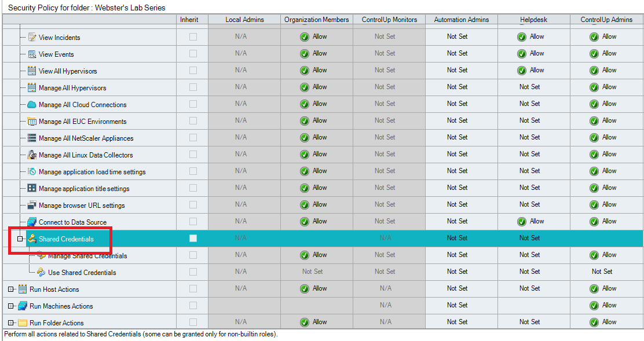
Task: Click the View Incidents row icon
Action: tap(32, 38)
